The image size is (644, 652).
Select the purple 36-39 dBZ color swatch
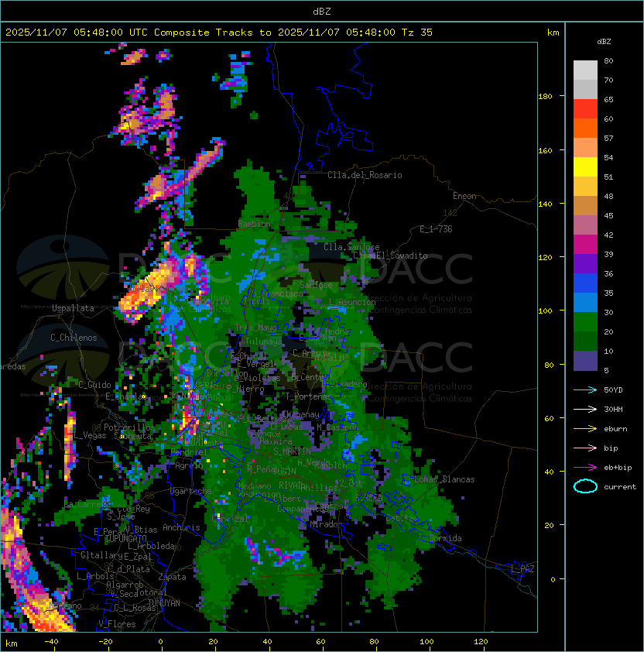tap(585, 264)
